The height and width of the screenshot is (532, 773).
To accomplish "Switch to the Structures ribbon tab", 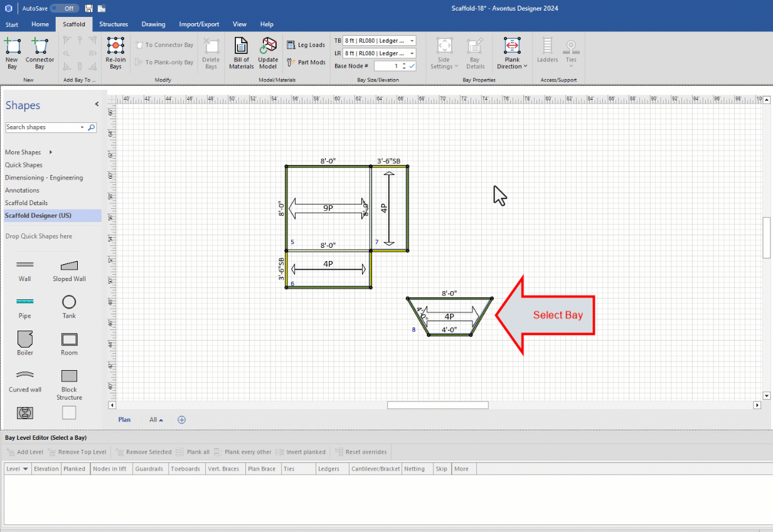I will (x=114, y=24).
